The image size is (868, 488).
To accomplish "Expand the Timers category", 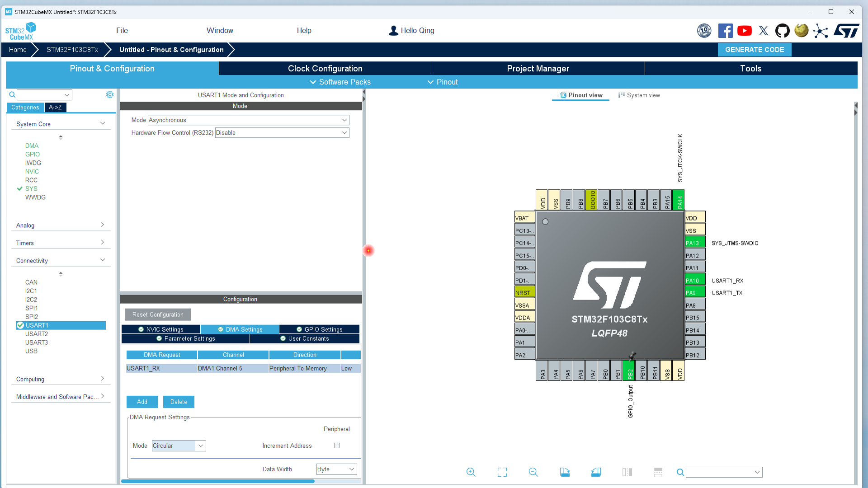I will click(60, 243).
